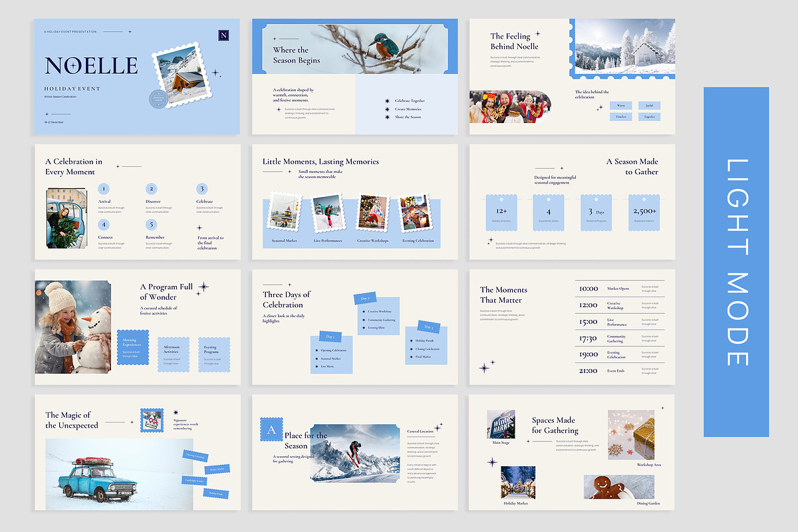Click the large sparkle beside A Program Full
The image size is (798, 532).
203,287
